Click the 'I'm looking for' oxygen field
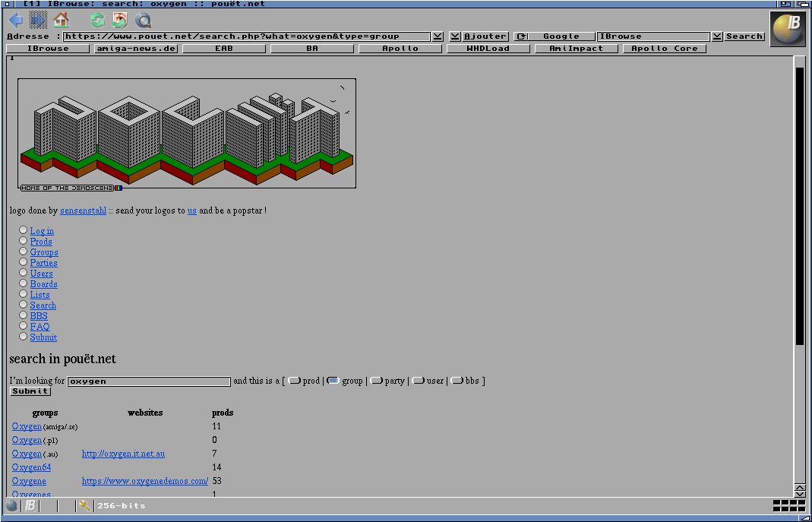This screenshot has height=522, width=812. click(149, 381)
